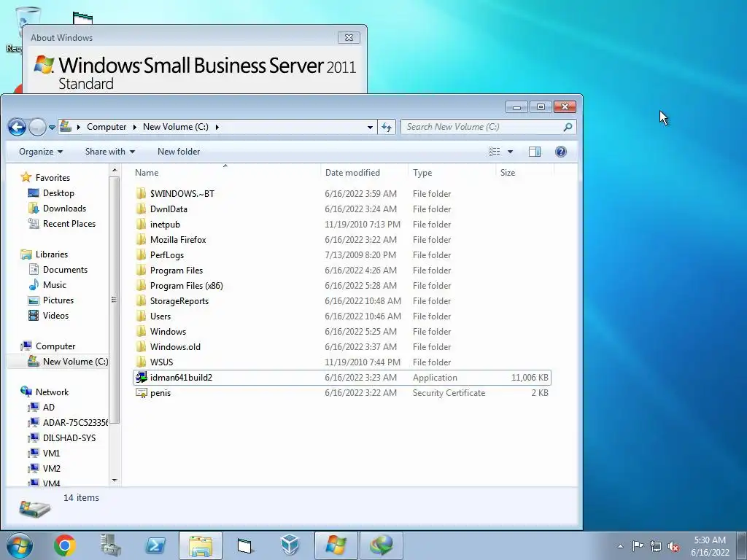Screen dimensions: 747x560
Task: Close the About Windows dialog
Action: pos(349,38)
